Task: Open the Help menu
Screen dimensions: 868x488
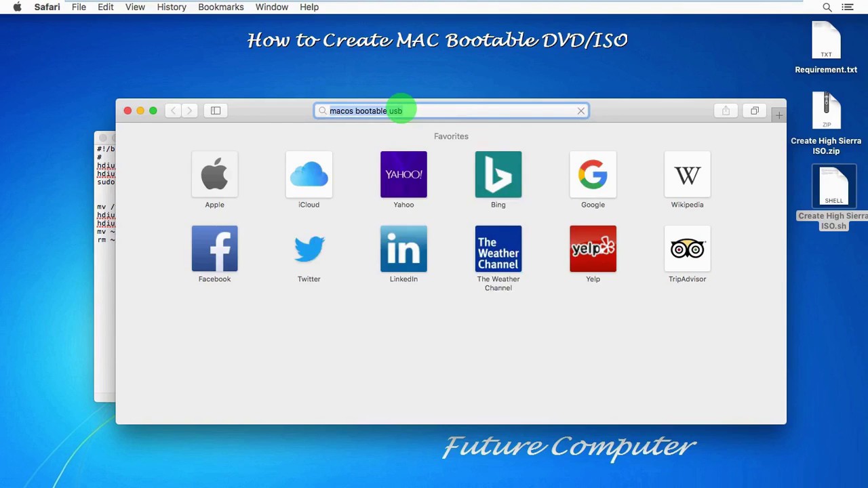Action: pyautogui.click(x=309, y=7)
